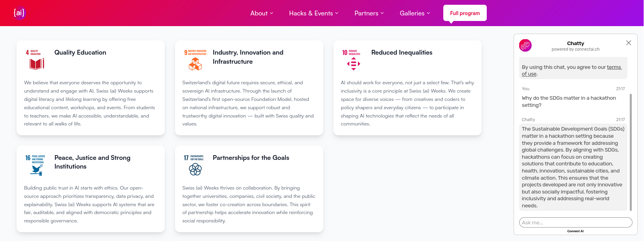Viewport: 644px width, 241px height.
Task: Click the SDG 9 Industry Innovation icon
Action: (195, 60)
